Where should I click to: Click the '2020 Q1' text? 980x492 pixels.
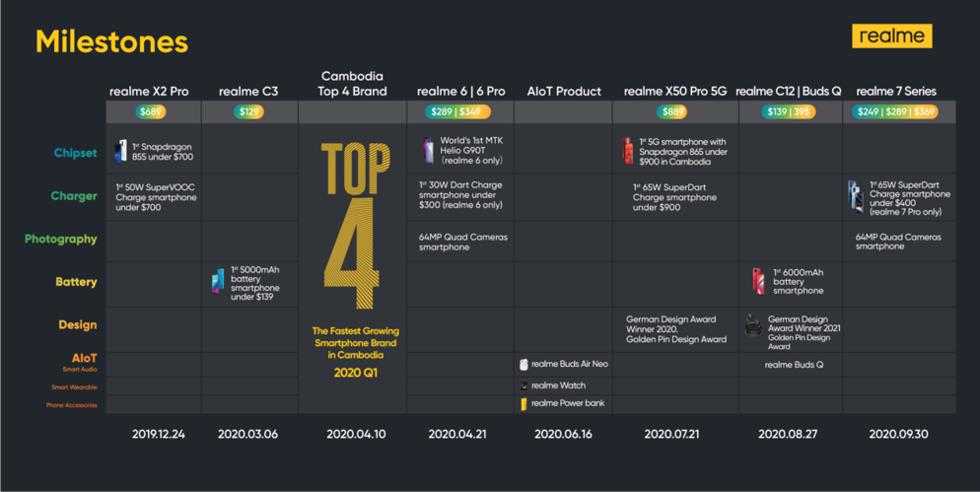(x=356, y=373)
